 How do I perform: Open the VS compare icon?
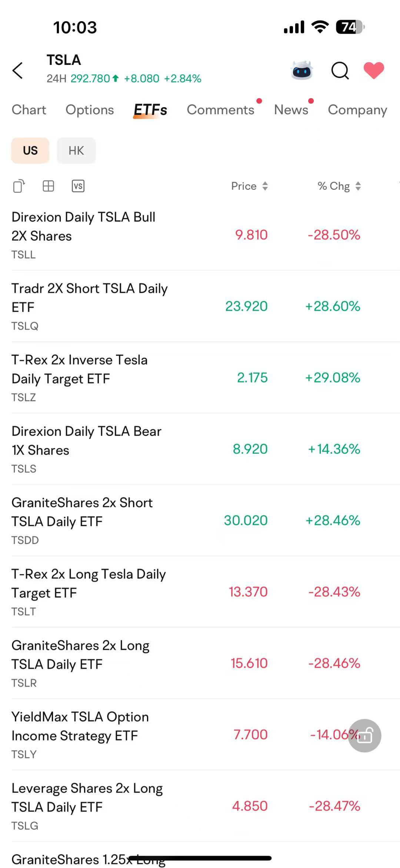[x=78, y=186]
